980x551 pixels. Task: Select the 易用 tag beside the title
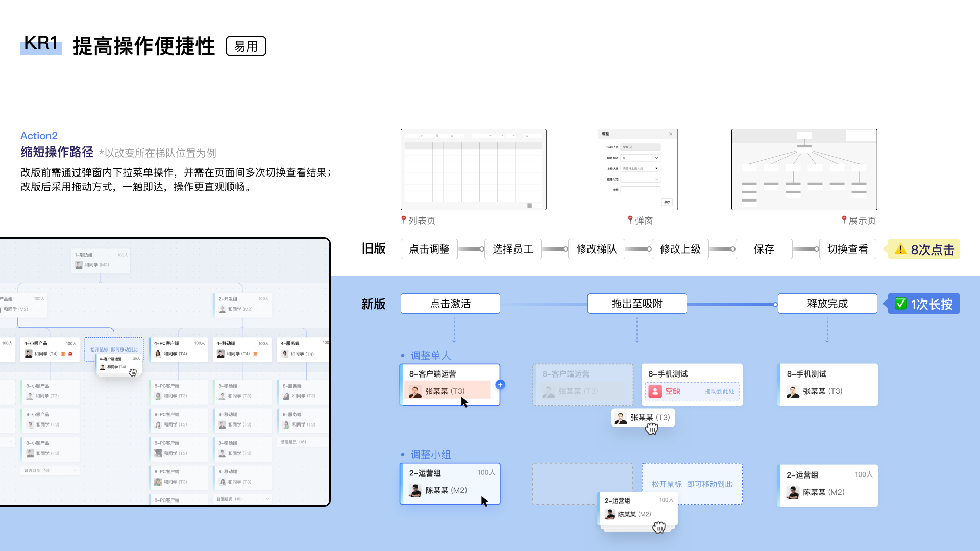point(246,46)
